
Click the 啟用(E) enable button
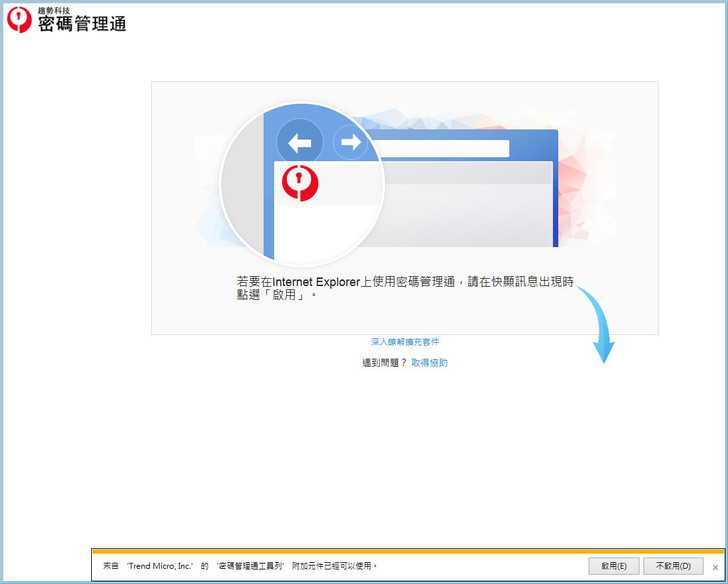pos(614,566)
